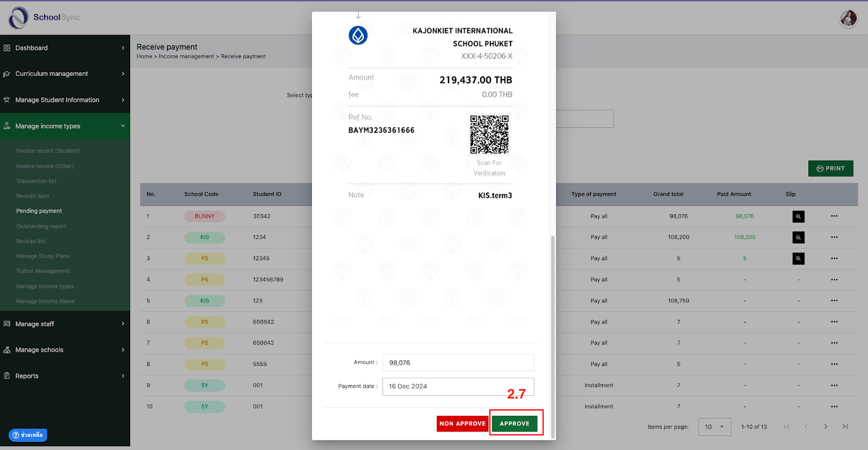Click Manage schools icon
This screenshot has width=868, height=450.
[7, 350]
